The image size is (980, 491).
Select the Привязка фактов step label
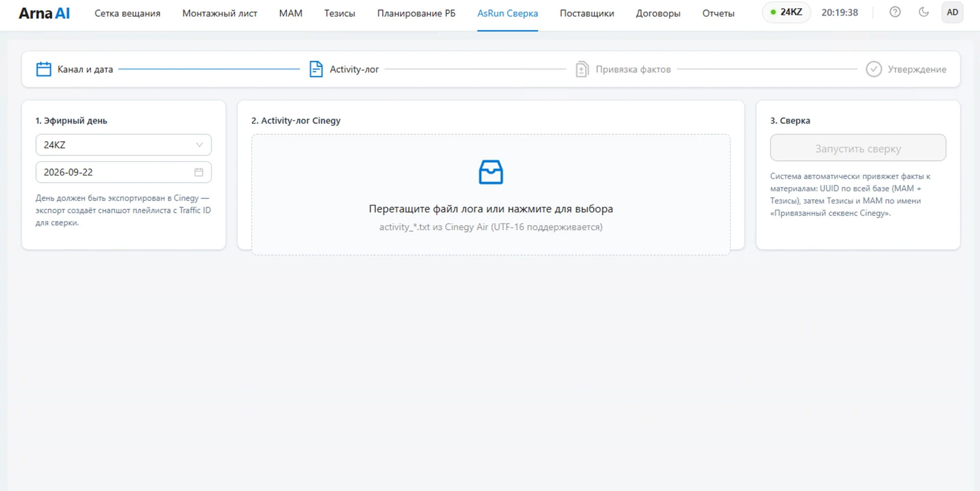633,69
